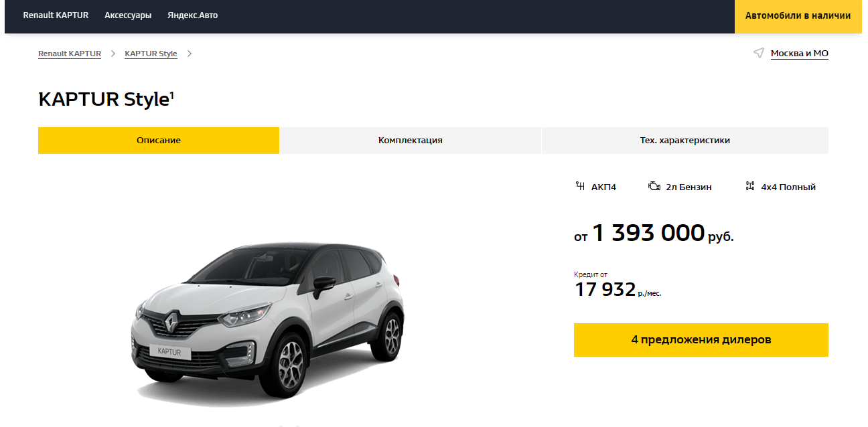Click the gearbox icon beside АКП4
868x427 pixels.
tap(580, 186)
